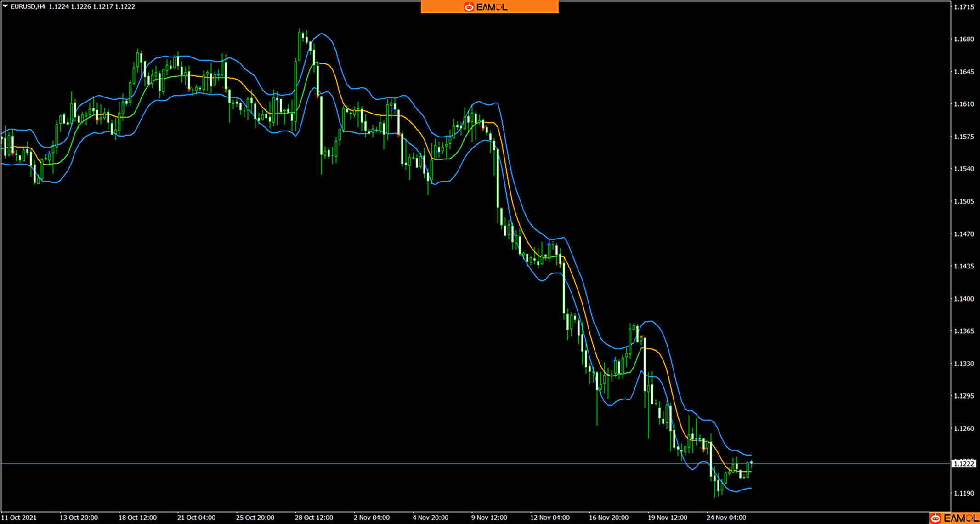This screenshot has width=980, height=524.
Task: Click the 1.1645 price scale label
Action: tap(964, 72)
